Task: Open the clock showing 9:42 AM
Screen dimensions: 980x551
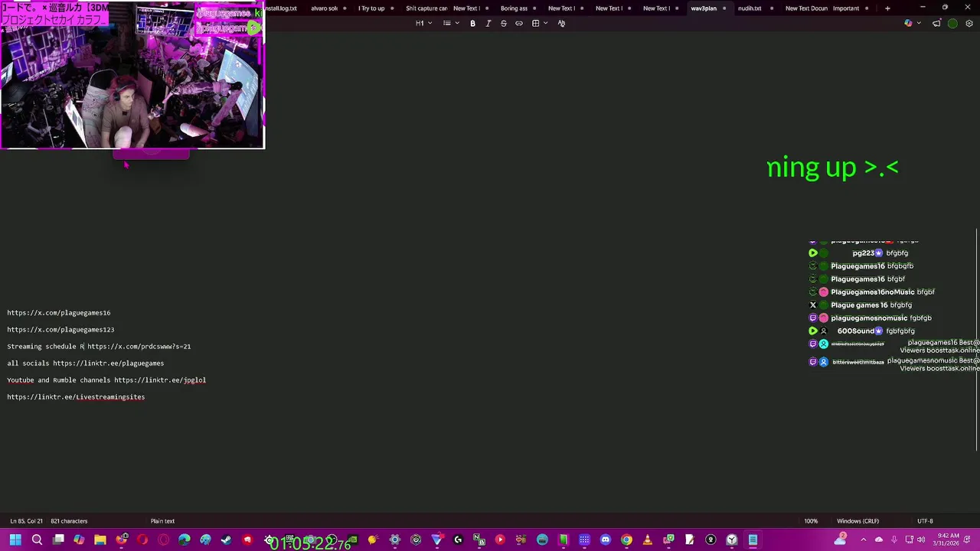Action: coord(948,540)
